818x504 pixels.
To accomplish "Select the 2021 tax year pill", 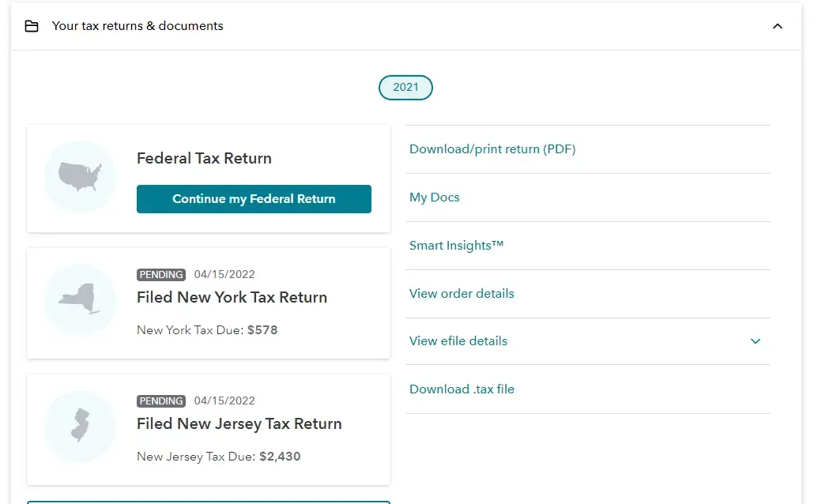I will 405,87.
